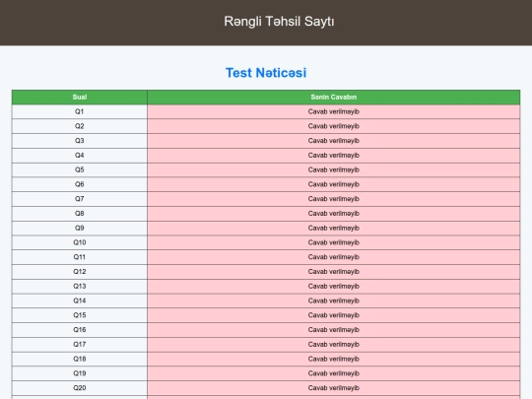The image size is (532, 399).
Task: Click Cavab verilməyib in the Q13 row
Action: (334, 287)
